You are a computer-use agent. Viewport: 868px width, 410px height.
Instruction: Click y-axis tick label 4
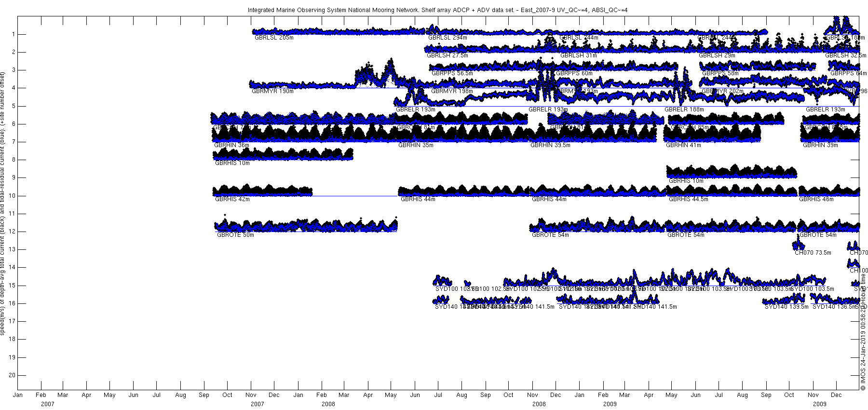point(13,88)
